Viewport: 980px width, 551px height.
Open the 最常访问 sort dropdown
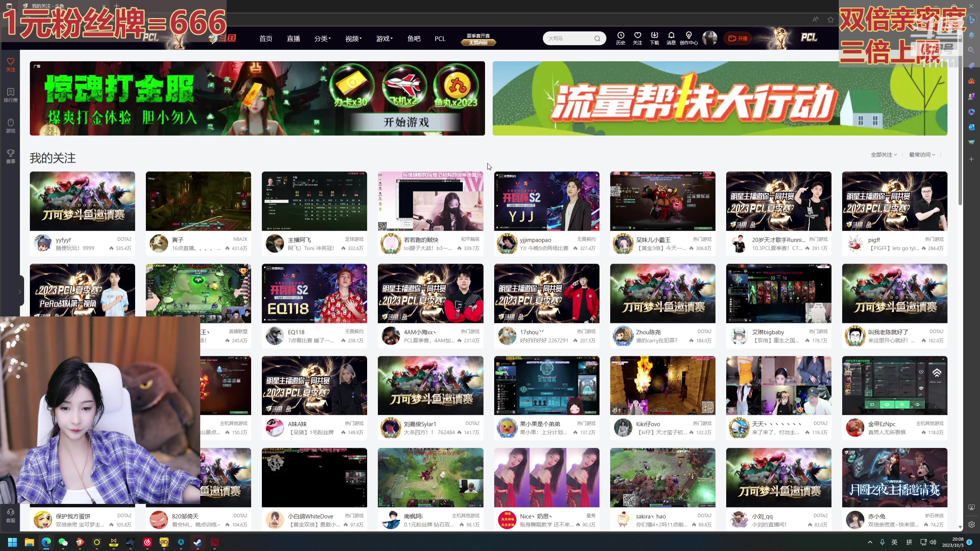pyautogui.click(x=921, y=155)
